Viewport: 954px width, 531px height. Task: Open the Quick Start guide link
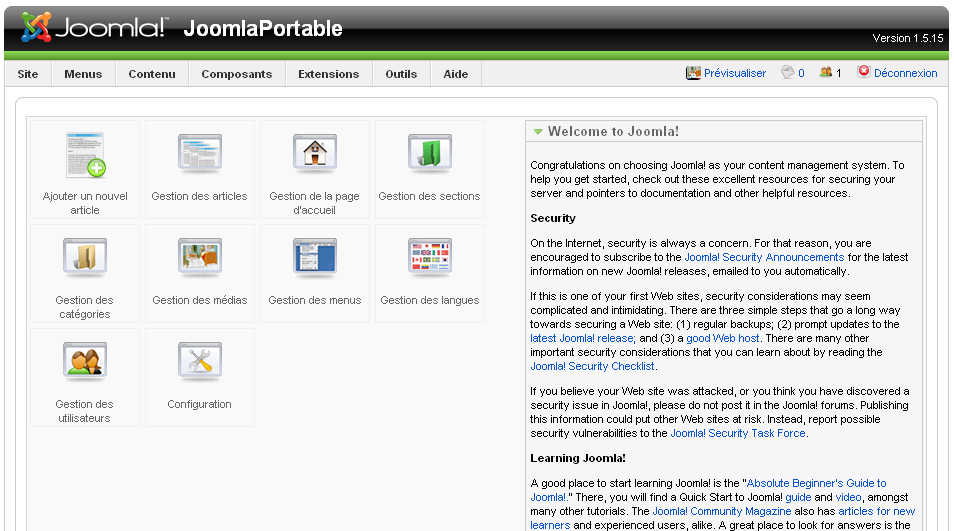pyautogui.click(x=798, y=497)
